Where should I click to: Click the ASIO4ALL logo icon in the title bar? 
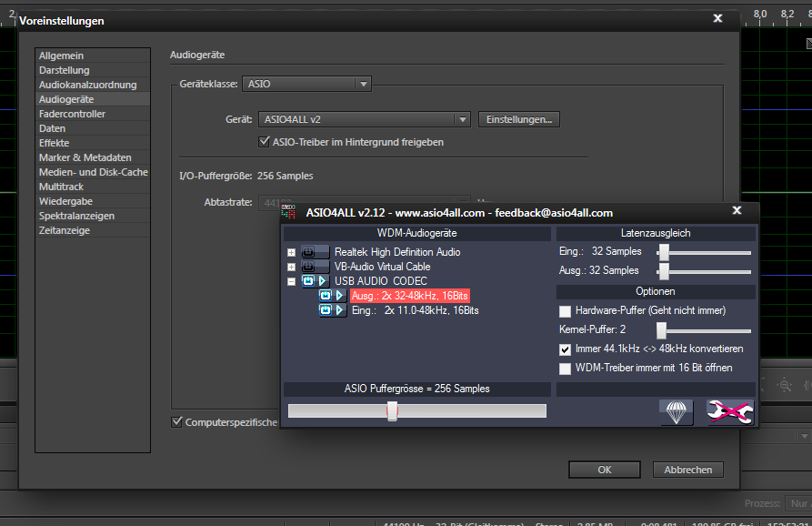coord(288,211)
